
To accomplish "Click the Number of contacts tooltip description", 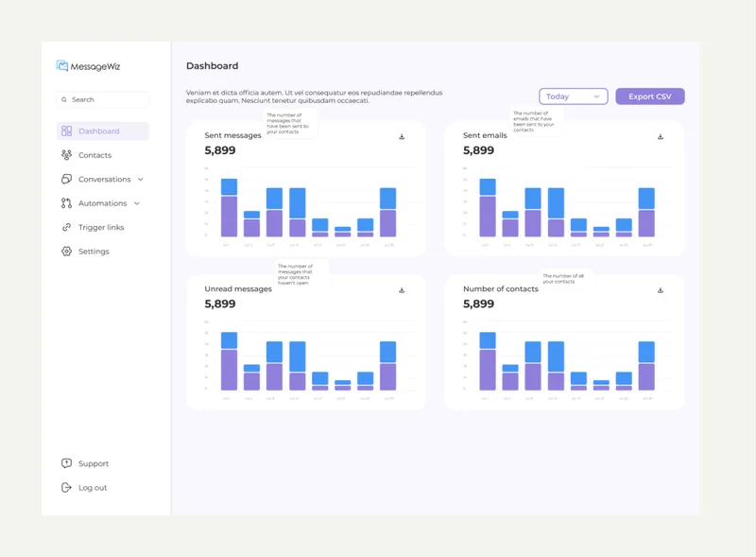I will pyautogui.click(x=563, y=278).
